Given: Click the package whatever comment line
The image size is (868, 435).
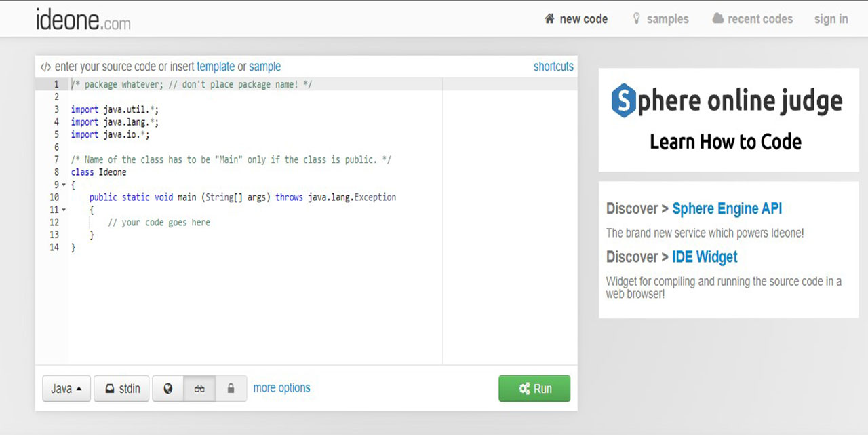Looking at the screenshot, I should click(191, 84).
